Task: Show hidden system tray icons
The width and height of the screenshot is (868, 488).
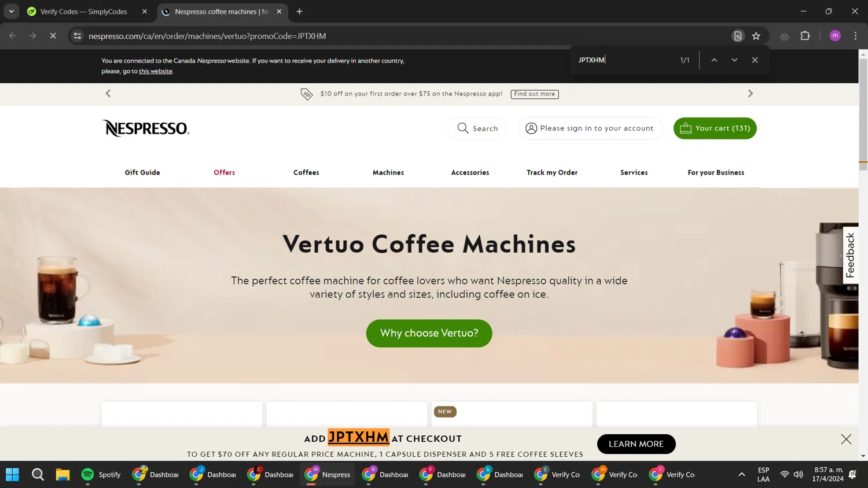Action: click(x=741, y=475)
